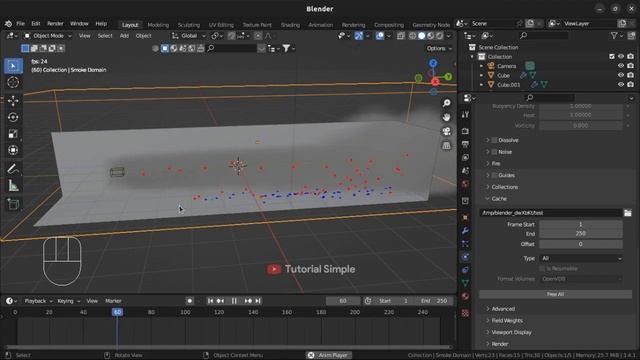Jump to the last frame
Screen dimensions: 640x360
tap(258, 301)
